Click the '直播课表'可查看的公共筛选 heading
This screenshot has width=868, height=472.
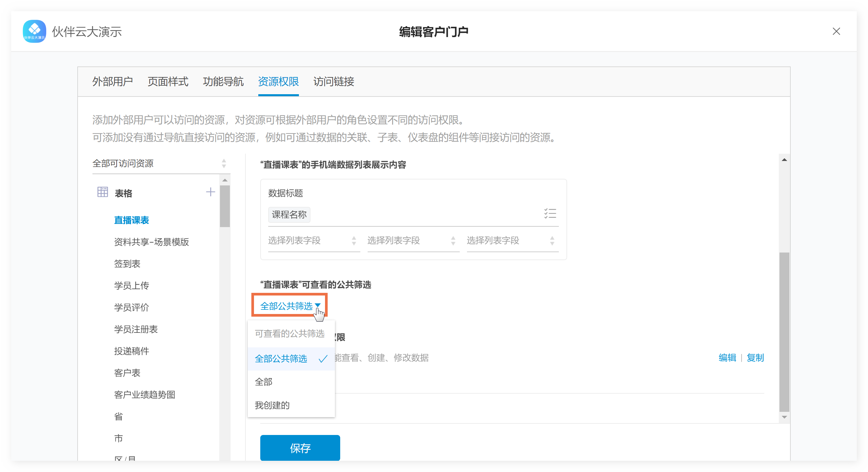[x=315, y=285]
